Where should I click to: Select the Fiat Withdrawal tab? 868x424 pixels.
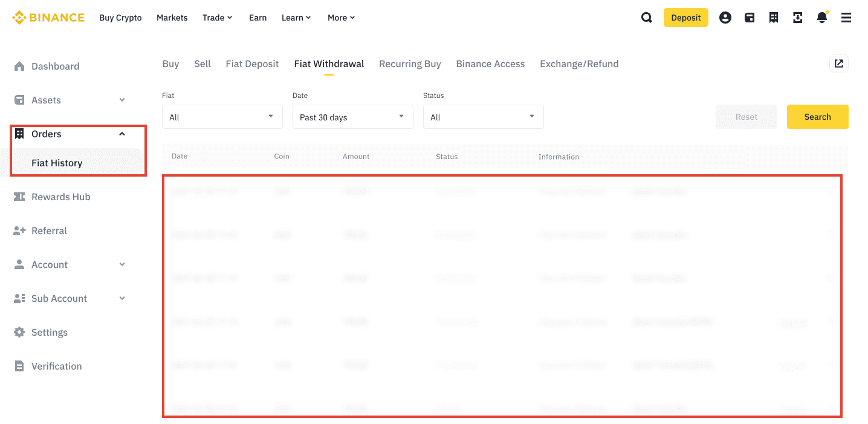click(329, 64)
